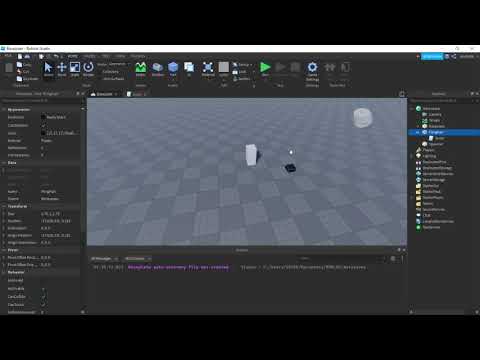Viewport: 480px width, 360px height.
Task: Collapse the selected part's tree arrow
Action: 418,132
